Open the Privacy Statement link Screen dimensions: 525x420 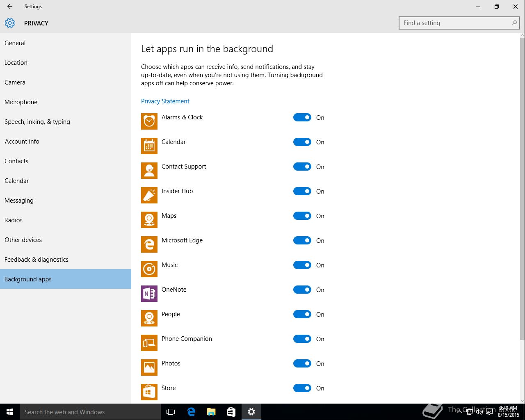coord(165,101)
